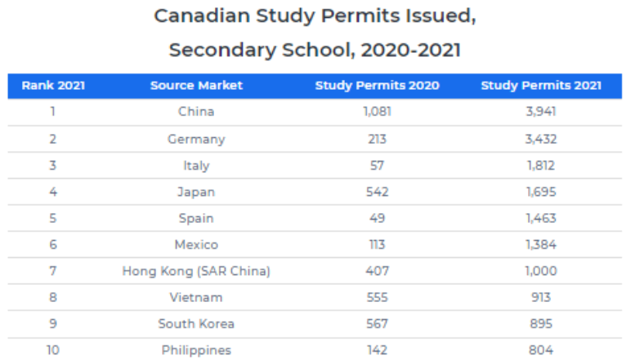Click the Italy source market cell

coord(196,165)
